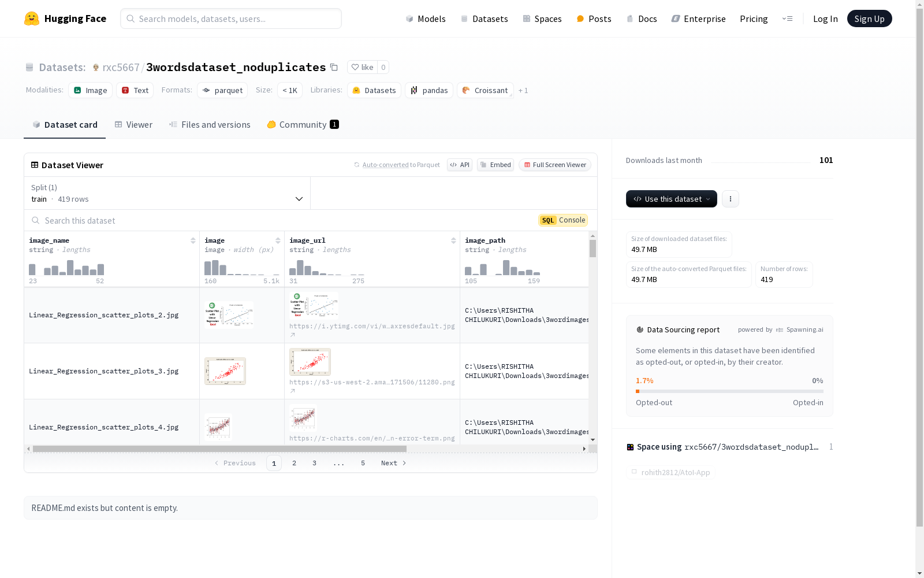Click Log In
Viewport: 924px width, 578px height.
coord(825,18)
